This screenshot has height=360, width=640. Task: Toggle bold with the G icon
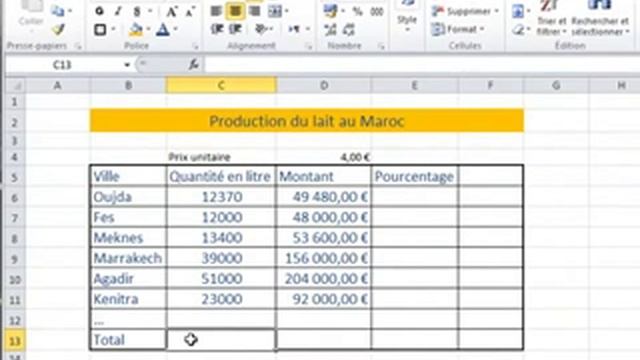tap(99, 11)
